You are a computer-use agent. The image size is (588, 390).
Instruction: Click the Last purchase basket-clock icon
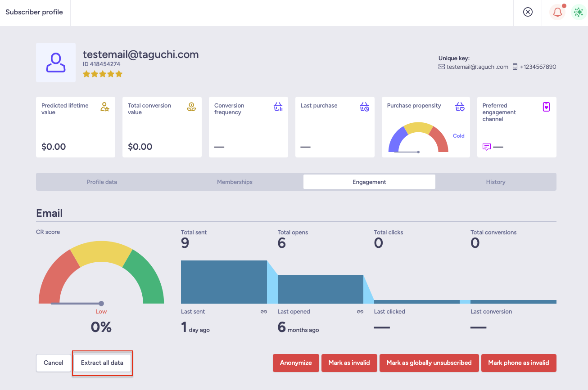pyautogui.click(x=364, y=107)
